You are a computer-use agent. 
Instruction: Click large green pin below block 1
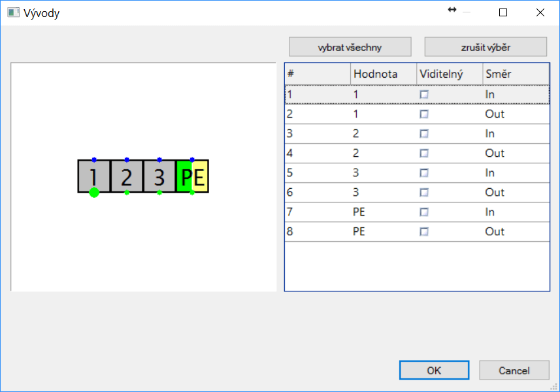point(94,192)
